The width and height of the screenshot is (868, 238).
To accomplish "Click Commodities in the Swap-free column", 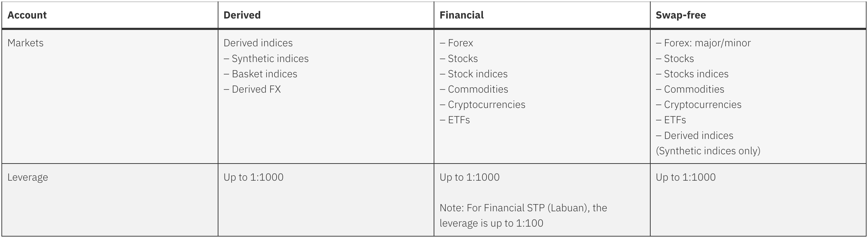I will pos(694,89).
